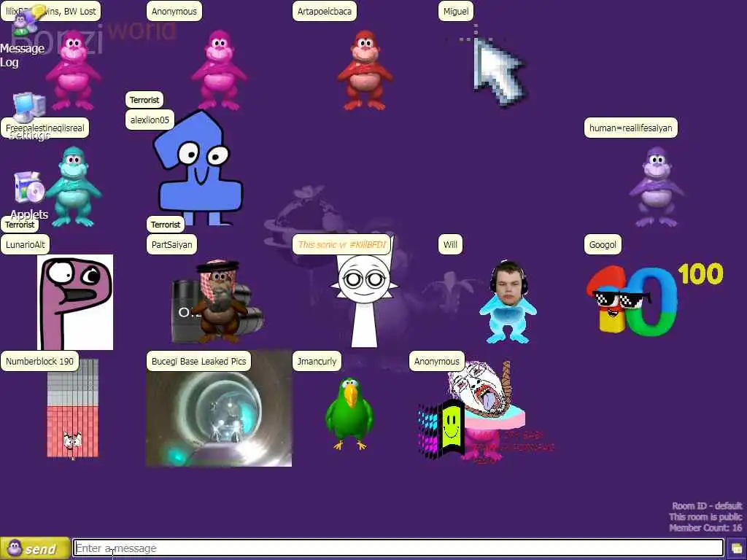Viewport: 747px width, 560px height.
Task: Click the rainbow Windows logo smiley sticker
Action: 441,429
